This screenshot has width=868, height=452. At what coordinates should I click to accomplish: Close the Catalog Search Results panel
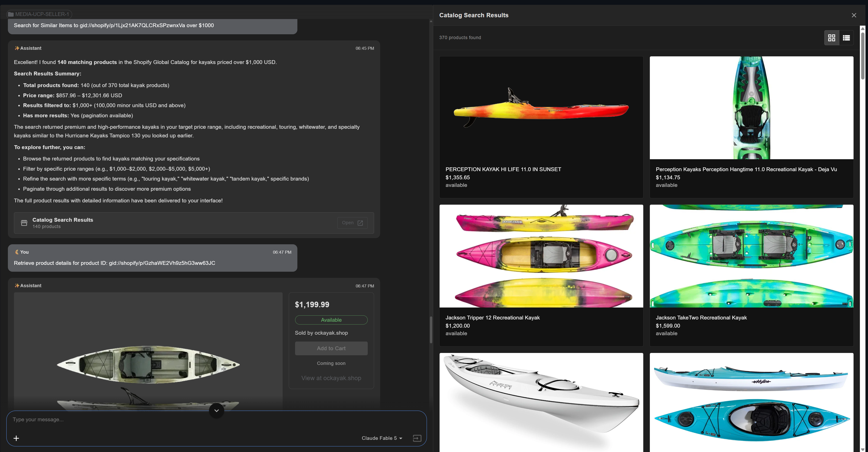click(x=854, y=15)
